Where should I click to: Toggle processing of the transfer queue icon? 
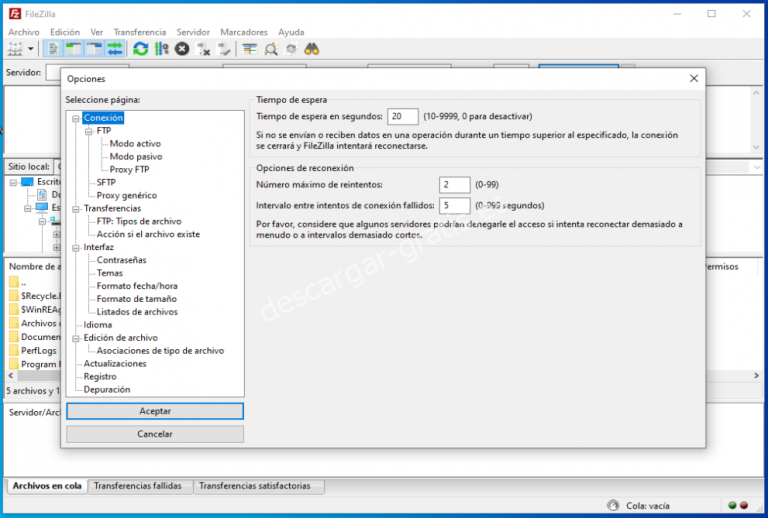click(x=162, y=49)
